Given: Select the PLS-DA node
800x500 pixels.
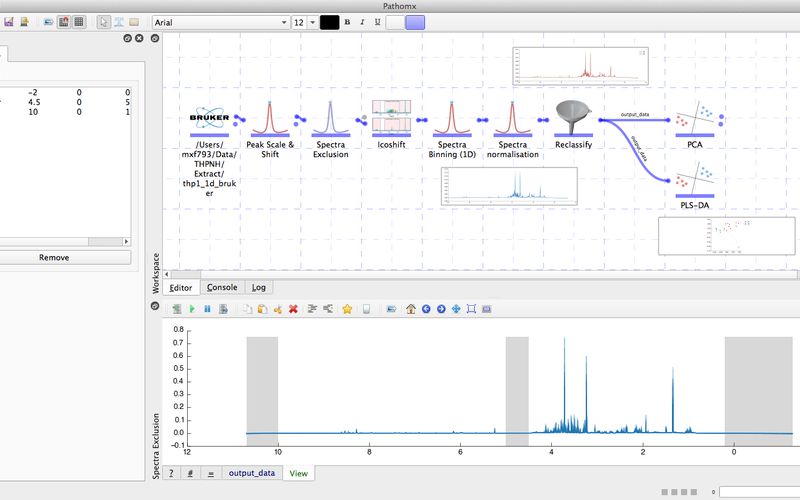Looking at the screenshot, I should [x=695, y=180].
